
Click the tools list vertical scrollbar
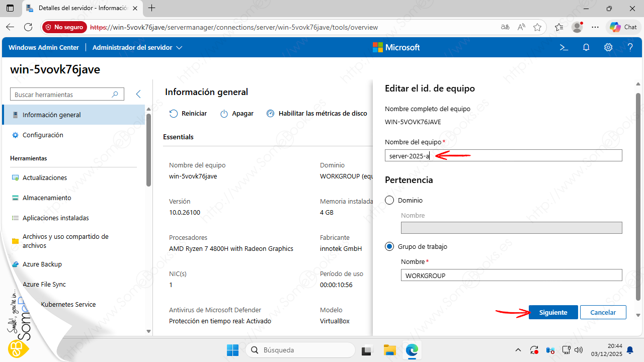click(x=148, y=151)
